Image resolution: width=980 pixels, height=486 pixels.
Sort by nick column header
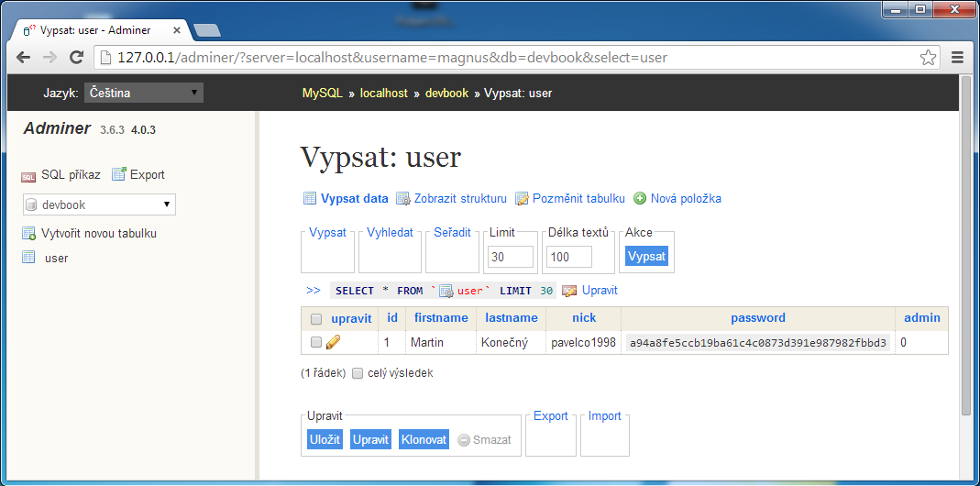tap(584, 318)
